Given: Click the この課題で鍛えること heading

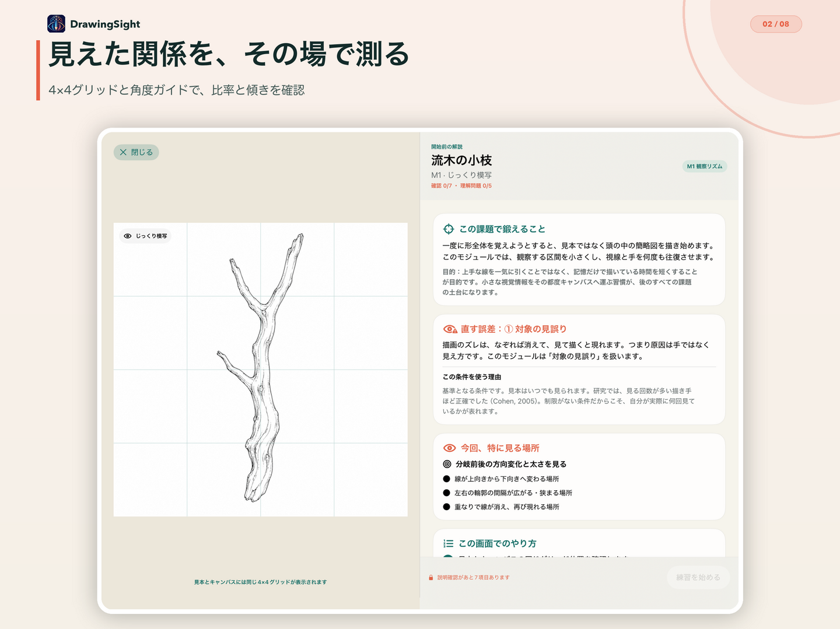Looking at the screenshot, I should click(x=502, y=229).
